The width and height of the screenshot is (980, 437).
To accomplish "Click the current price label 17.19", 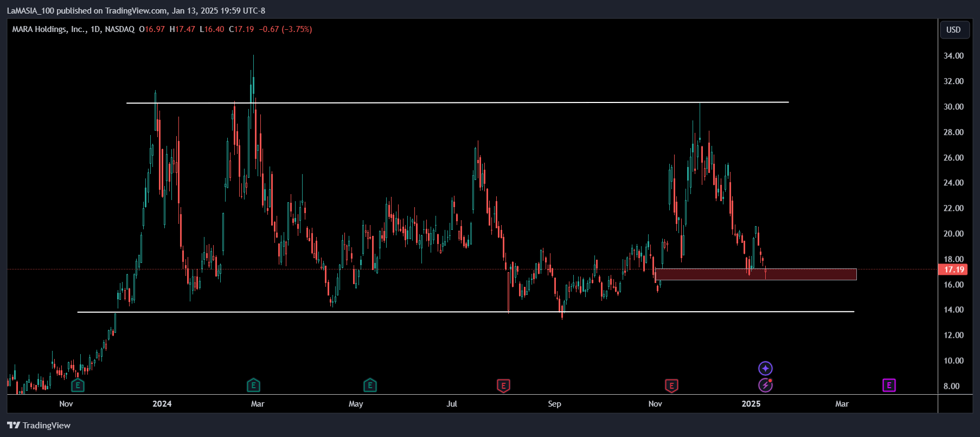I will point(953,269).
